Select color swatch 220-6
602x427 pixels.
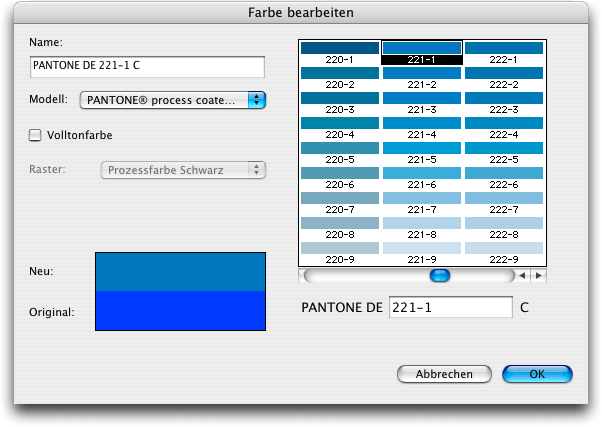(340, 173)
